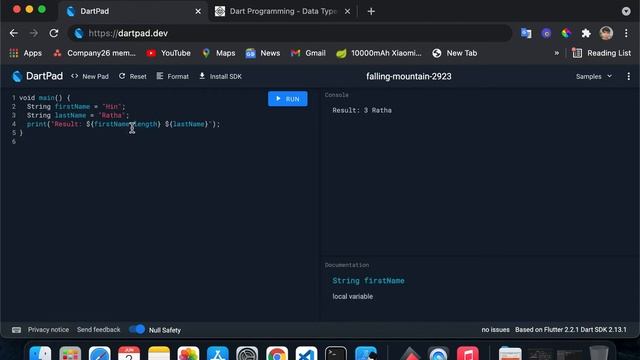Close the DartPad tab
Image resolution: width=640 pixels, height=360 pixels.
tap(198, 11)
